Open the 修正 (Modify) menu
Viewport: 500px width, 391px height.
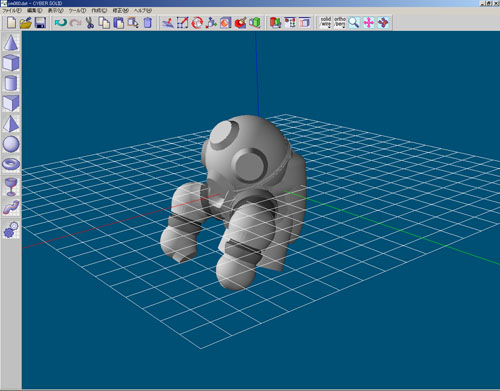pos(120,11)
